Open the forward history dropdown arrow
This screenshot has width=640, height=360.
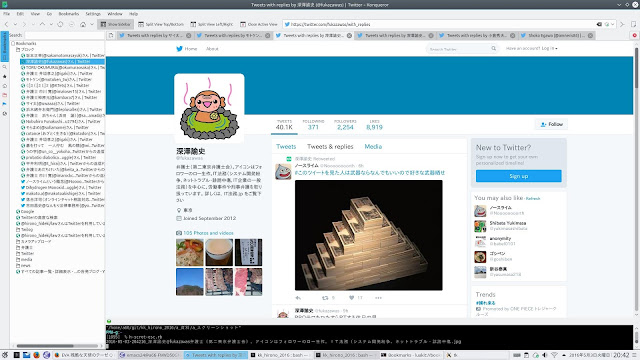coord(33,24)
